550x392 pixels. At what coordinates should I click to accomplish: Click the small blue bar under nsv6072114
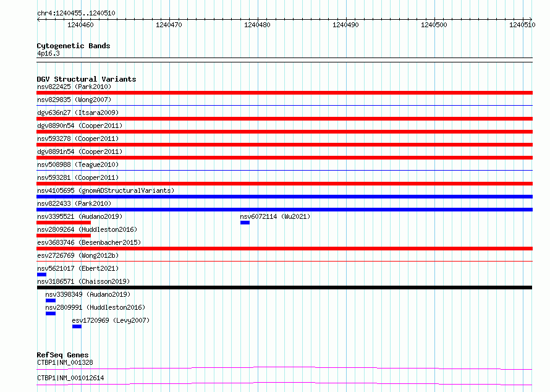tap(245, 223)
